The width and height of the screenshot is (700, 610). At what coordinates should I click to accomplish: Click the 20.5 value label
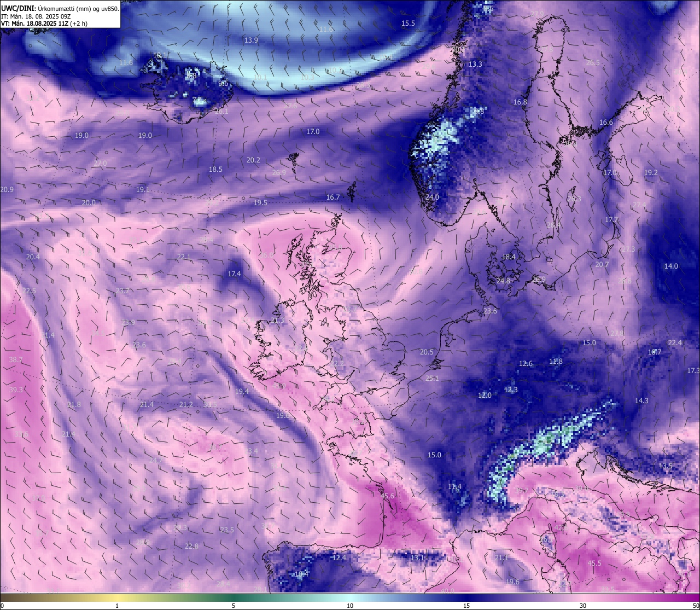coord(427,352)
